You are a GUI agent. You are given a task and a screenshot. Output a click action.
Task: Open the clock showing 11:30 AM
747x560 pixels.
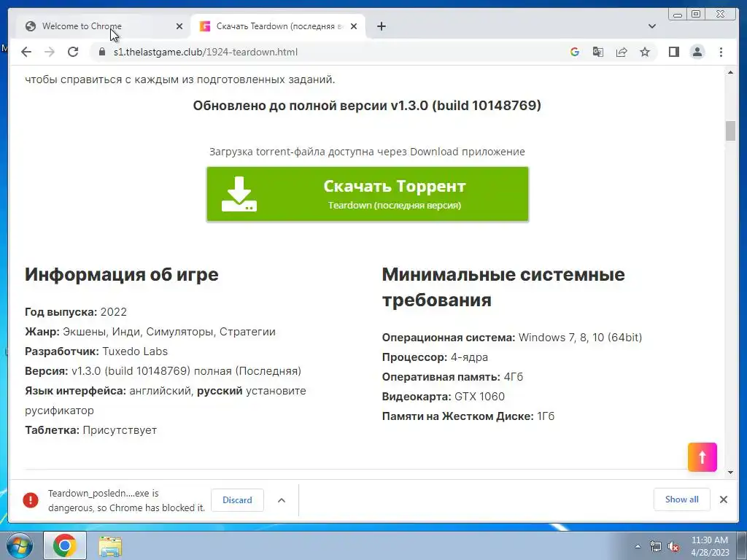tap(710, 546)
